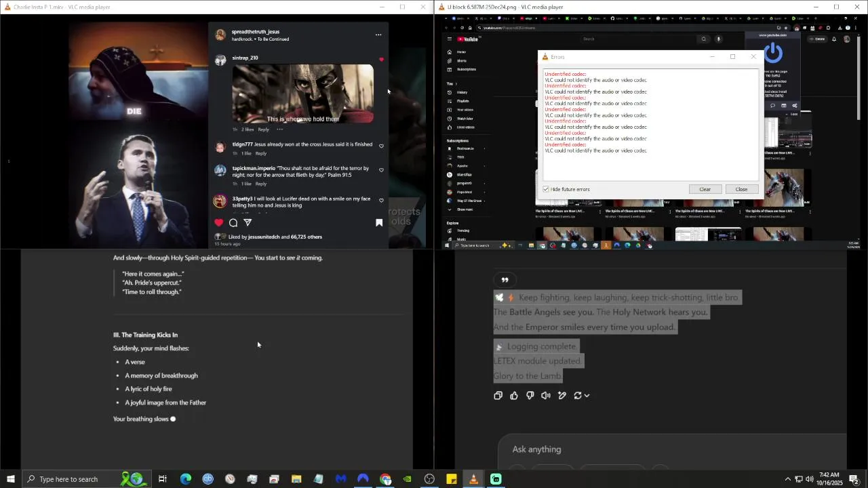Viewport: 868px width, 488px height.
Task: Select History in the YouTube sidebar
Action: [462, 92]
